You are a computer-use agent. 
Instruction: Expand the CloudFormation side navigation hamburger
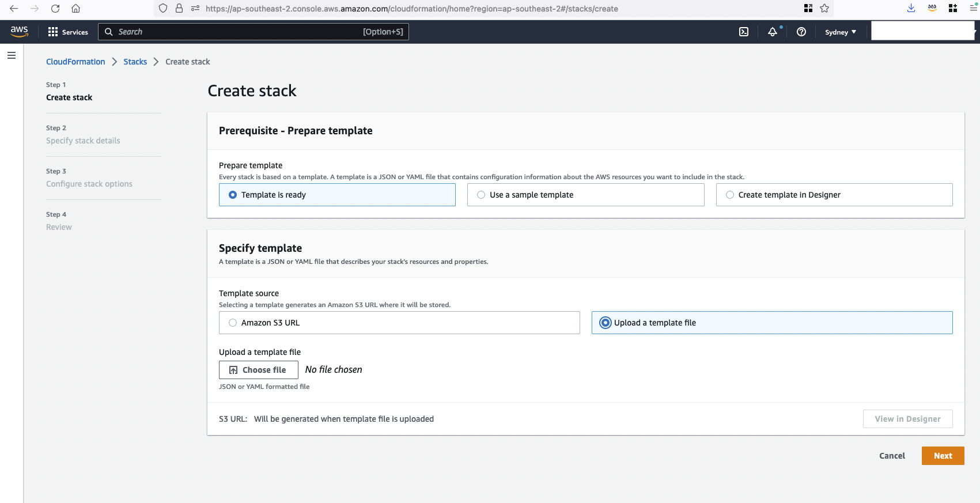pyautogui.click(x=12, y=55)
